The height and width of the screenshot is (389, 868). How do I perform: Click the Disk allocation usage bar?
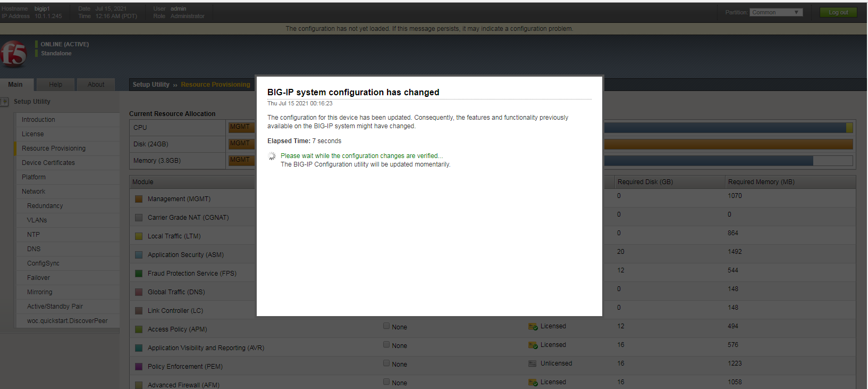[728, 144]
